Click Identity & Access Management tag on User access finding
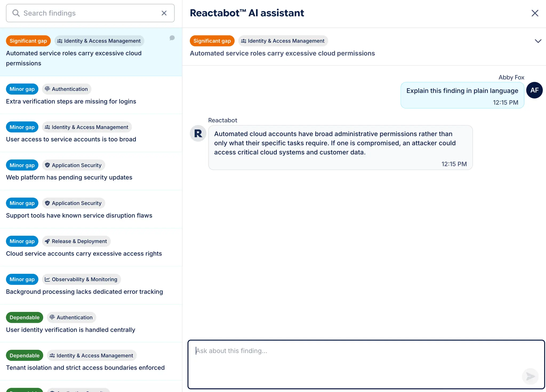Viewport: 546px width, 392px height. (87, 127)
